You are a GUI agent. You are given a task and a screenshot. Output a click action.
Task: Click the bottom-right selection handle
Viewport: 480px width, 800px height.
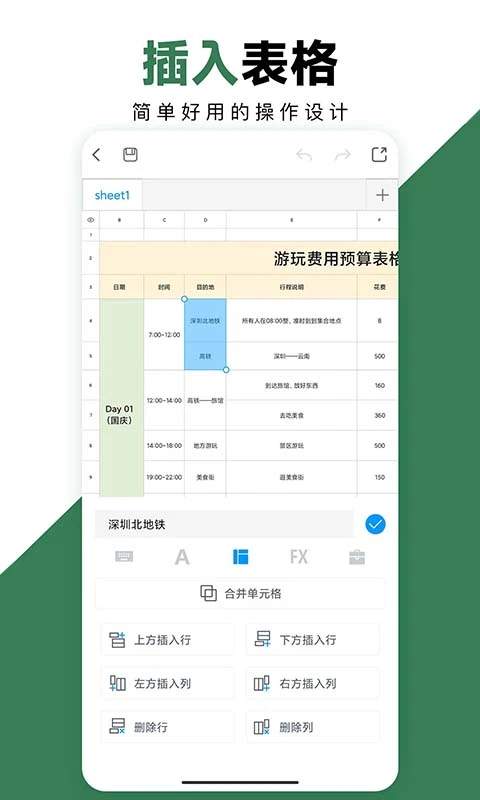tap(226, 369)
